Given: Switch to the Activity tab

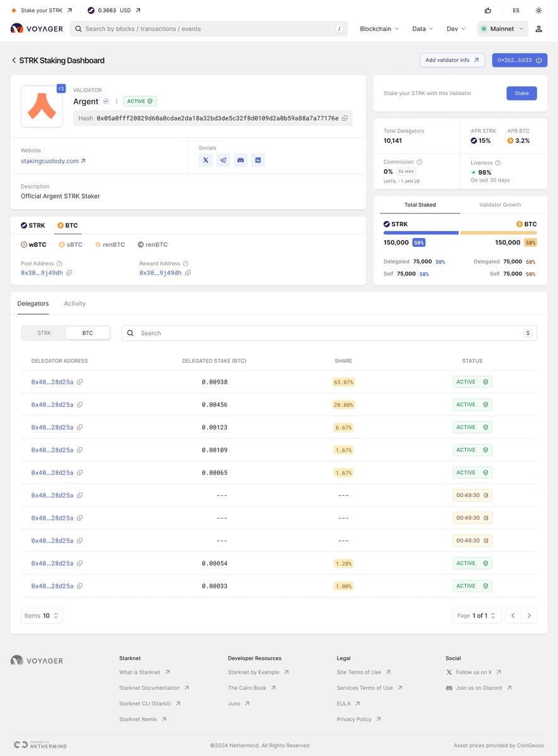Looking at the screenshot, I should coord(75,304).
